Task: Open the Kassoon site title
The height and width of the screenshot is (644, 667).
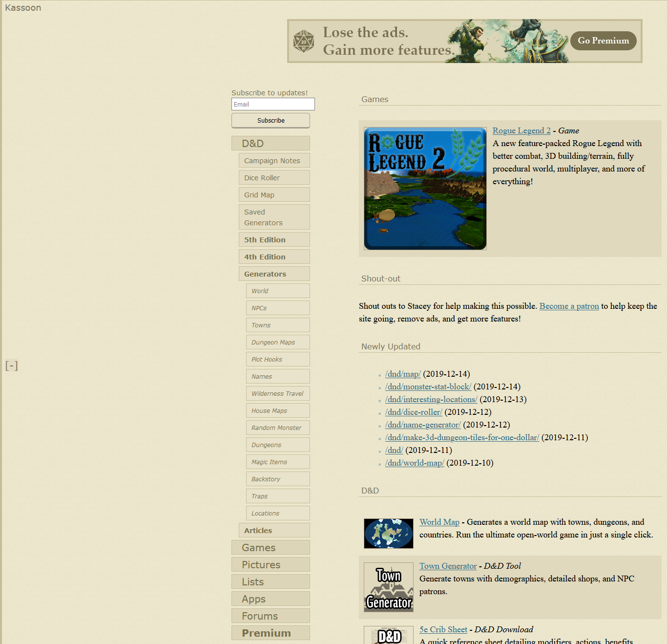Action: (23, 8)
